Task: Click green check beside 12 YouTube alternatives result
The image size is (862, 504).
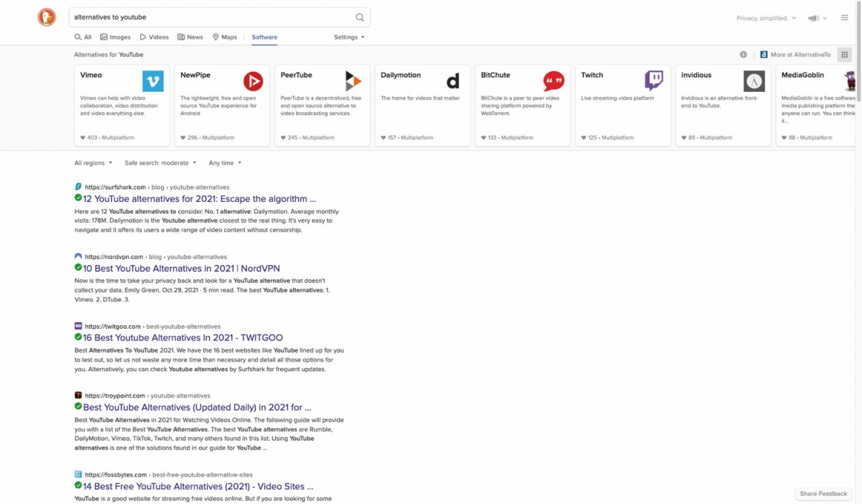Action: (78, 198)
